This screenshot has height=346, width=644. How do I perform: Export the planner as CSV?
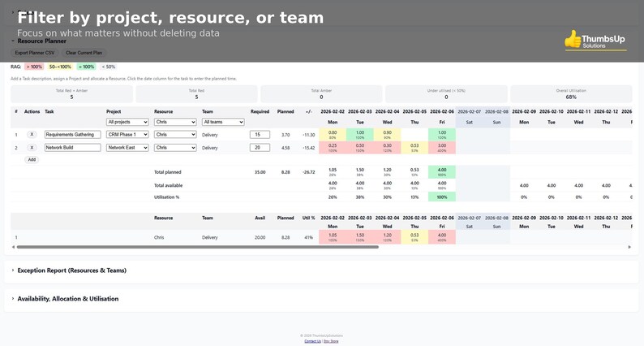pos(35,53)
